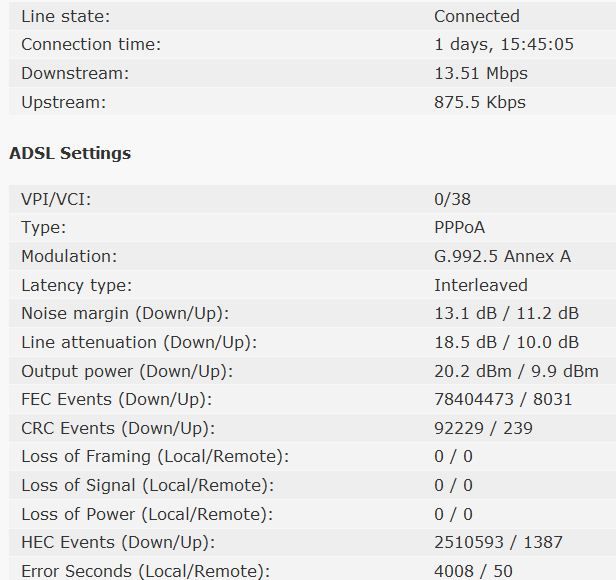This screenshot has width=616, height=580.
Task: Select the Noise margin dB values
Action: (x=506, y=313)
